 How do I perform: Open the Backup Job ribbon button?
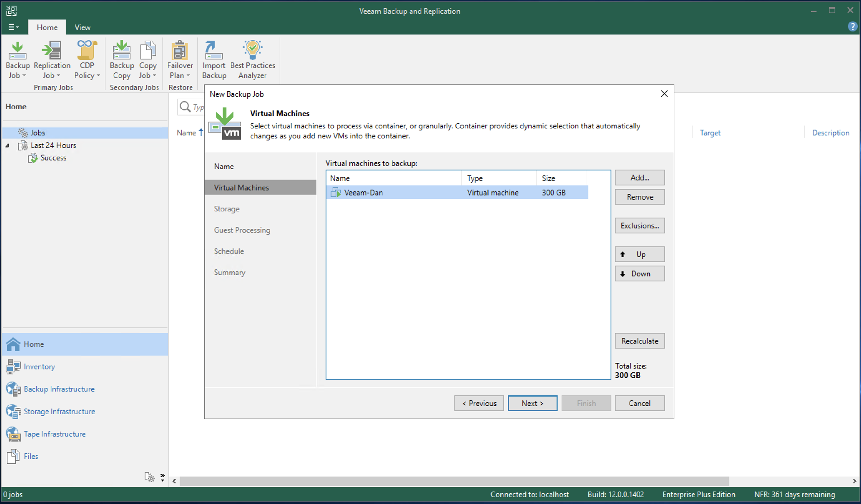tap(17, 60)
